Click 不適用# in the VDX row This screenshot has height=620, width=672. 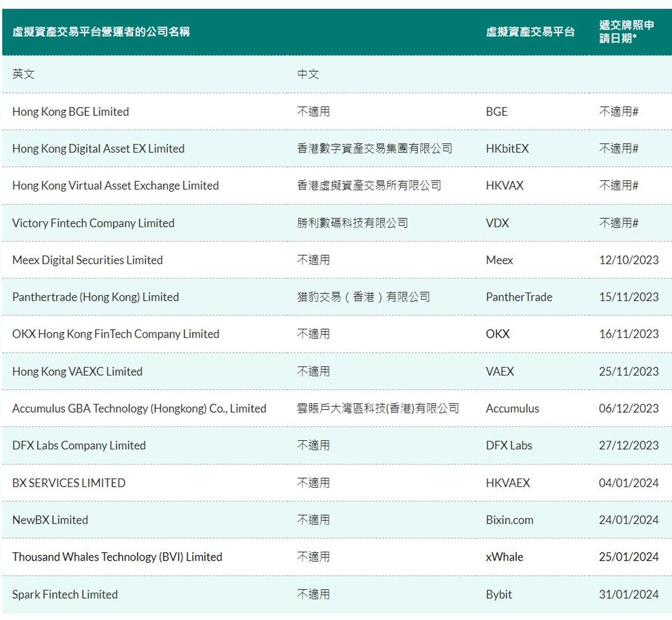[619, 223]
